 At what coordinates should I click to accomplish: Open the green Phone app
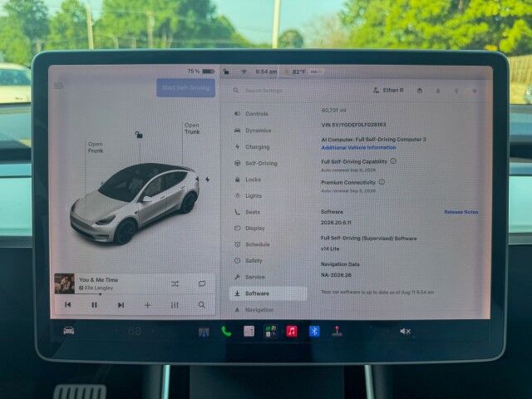pyautogui.click(x=226, y=331)
